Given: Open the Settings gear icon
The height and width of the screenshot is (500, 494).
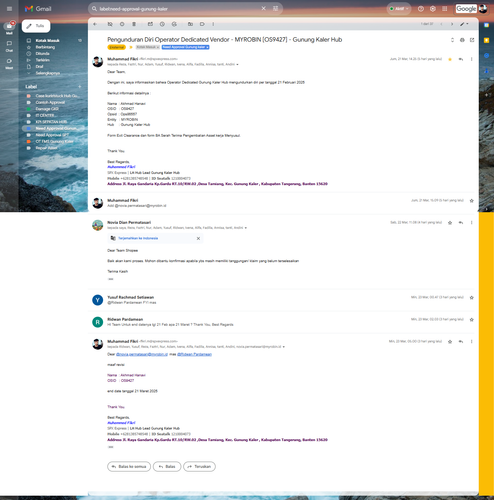Looking at the screenshot, I should pyautogui.click(x=433, y=9).
